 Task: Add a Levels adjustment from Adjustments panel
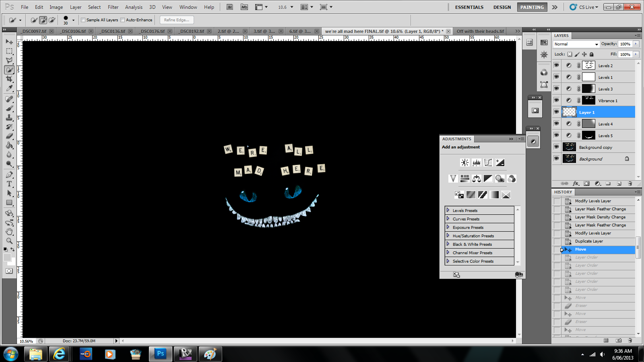point(477,162)
